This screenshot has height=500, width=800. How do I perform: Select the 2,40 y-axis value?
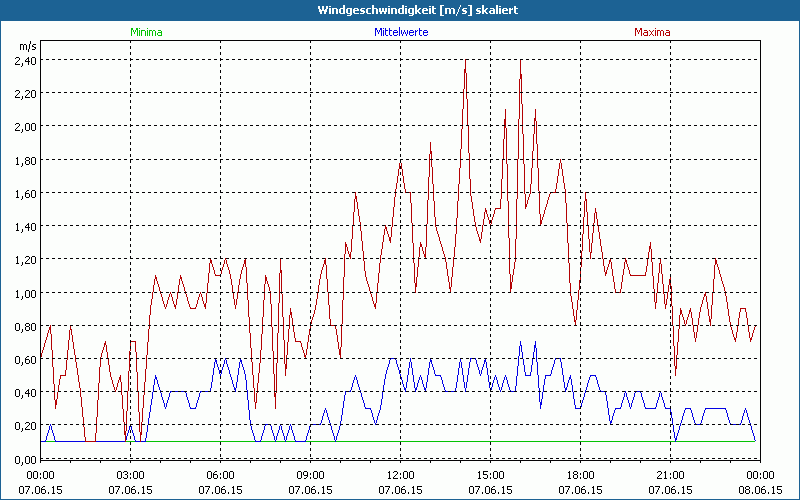pyautogui.click(x=25, y=60)
